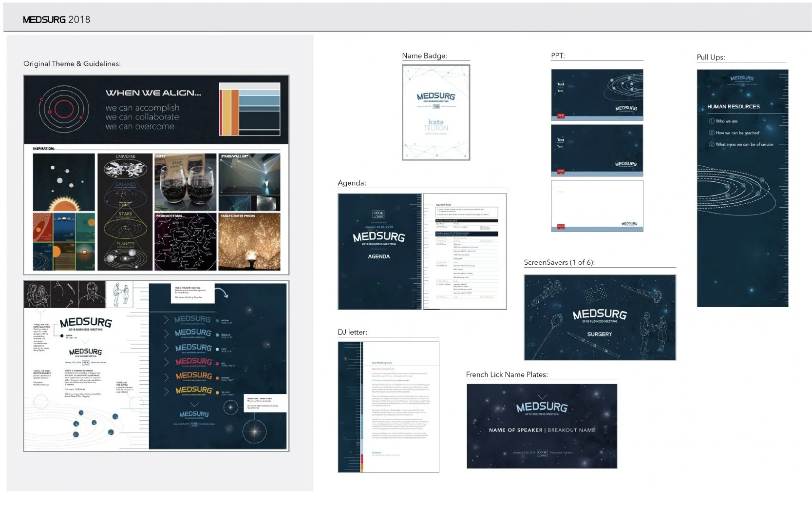Open the Surgery screensaver preview
812x508 pixels.
coord(600,317)
